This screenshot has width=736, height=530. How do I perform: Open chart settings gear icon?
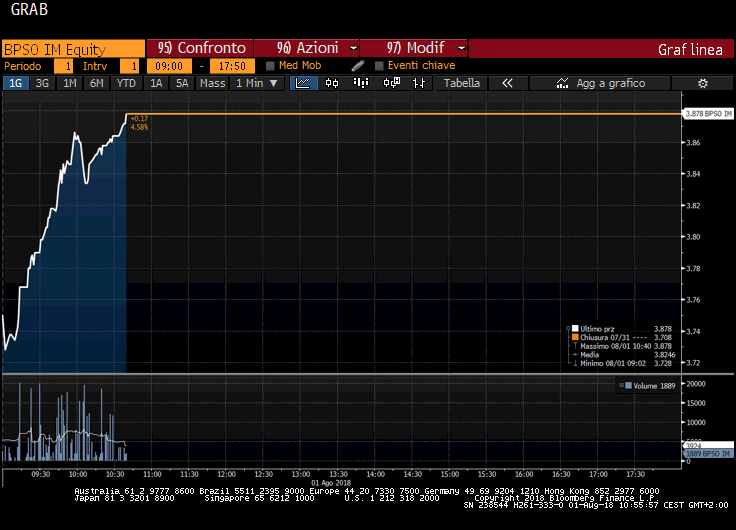[x=703, y=83]
